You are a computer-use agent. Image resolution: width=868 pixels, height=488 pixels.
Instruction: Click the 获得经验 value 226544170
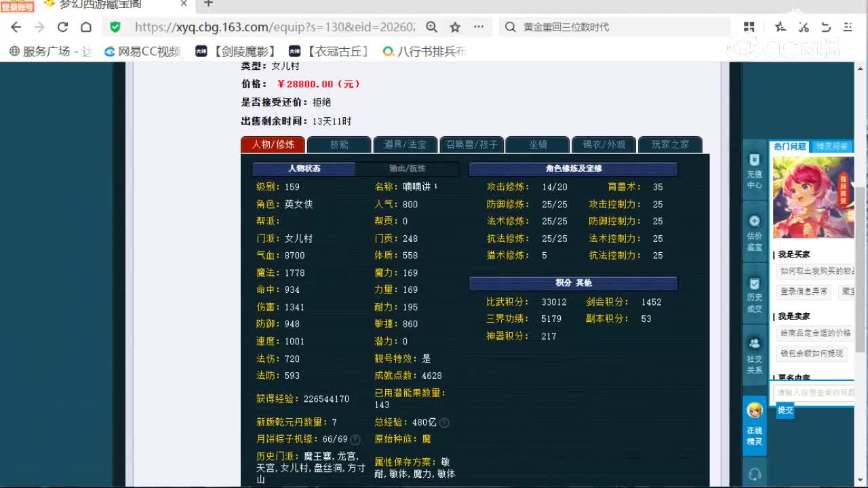(326, 399)
